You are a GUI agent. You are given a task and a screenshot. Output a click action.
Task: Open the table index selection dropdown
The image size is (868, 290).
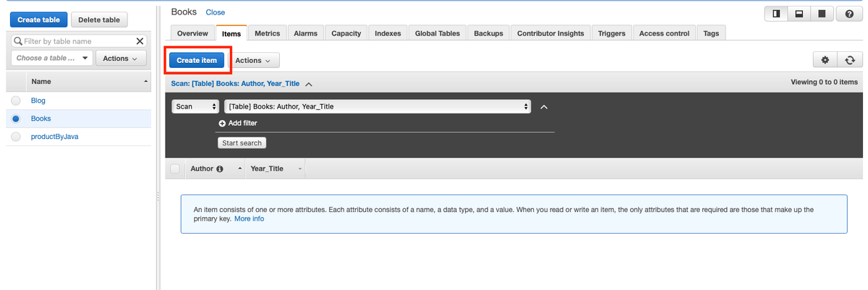[378, 106]
